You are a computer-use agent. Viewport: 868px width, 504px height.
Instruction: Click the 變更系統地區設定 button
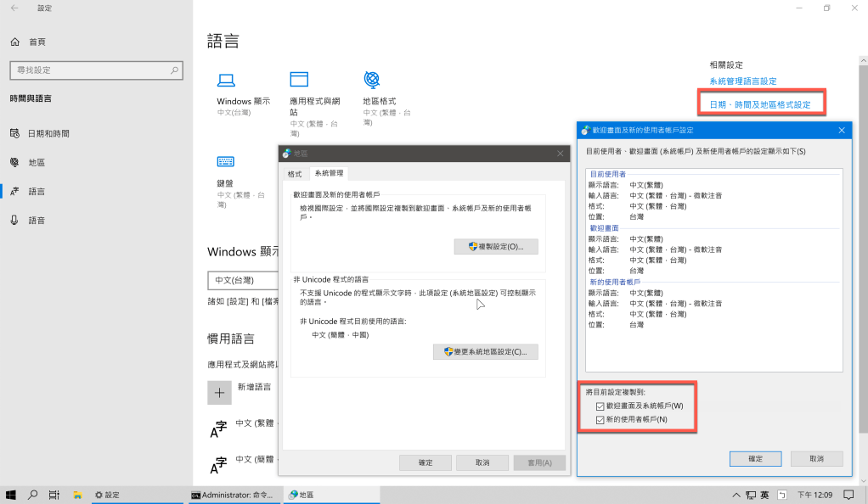(x=486, y=352)
